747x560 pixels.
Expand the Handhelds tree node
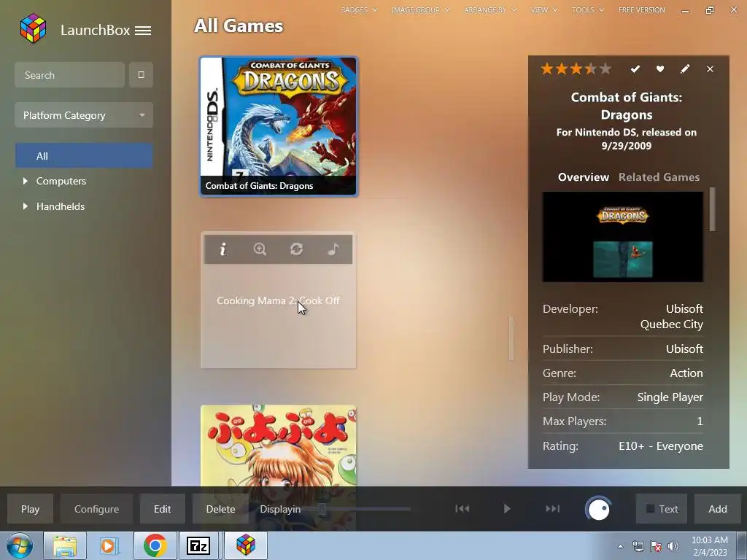[26, 206]
